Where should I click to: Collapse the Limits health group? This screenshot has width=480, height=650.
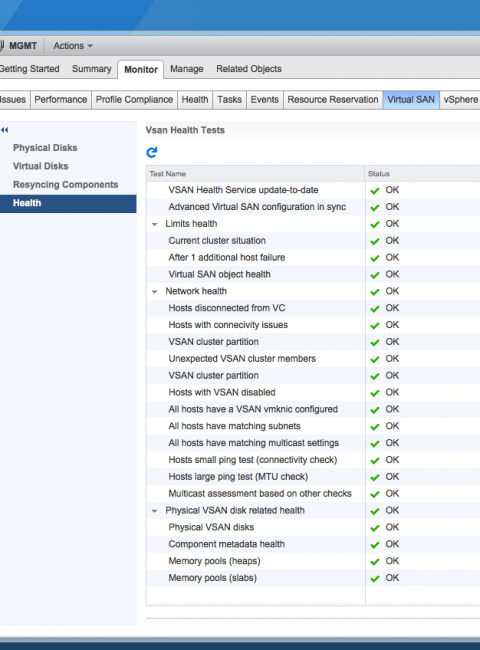(155, 224)
